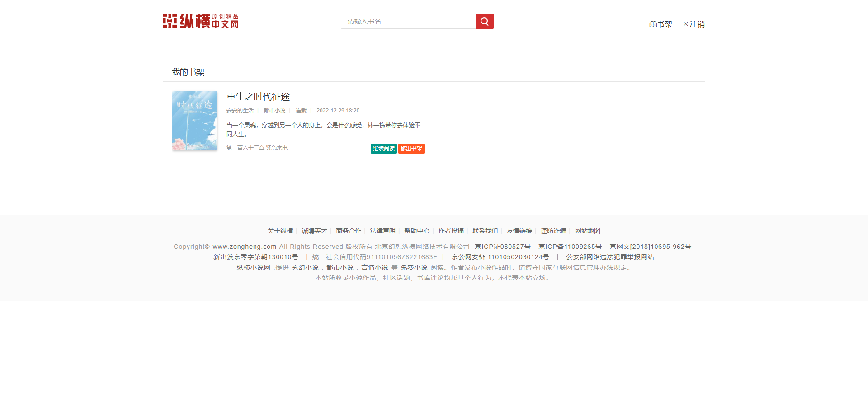The height and width of the screenshot is (415, 868).
Task: Click the orange 移出书架 button
Action: pyautogui.click(x=411, y=149)
